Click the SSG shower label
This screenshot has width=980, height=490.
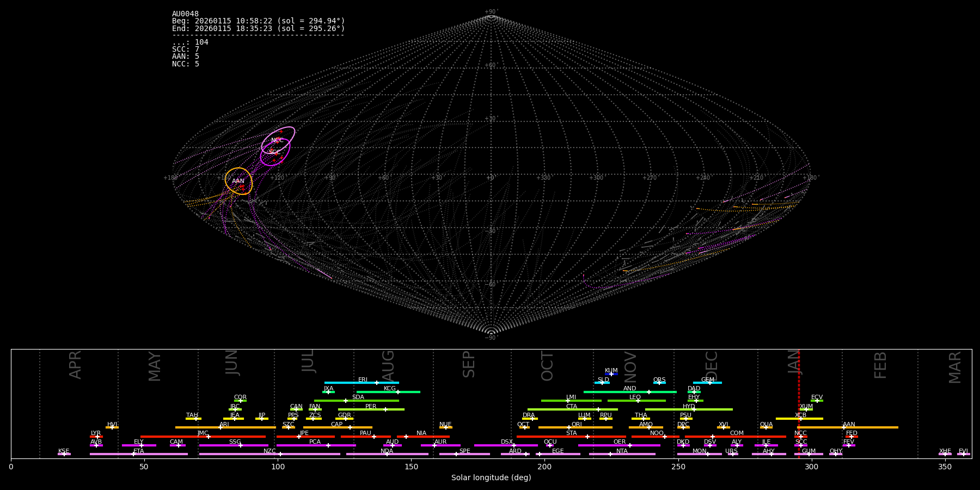tap(235, 442)
